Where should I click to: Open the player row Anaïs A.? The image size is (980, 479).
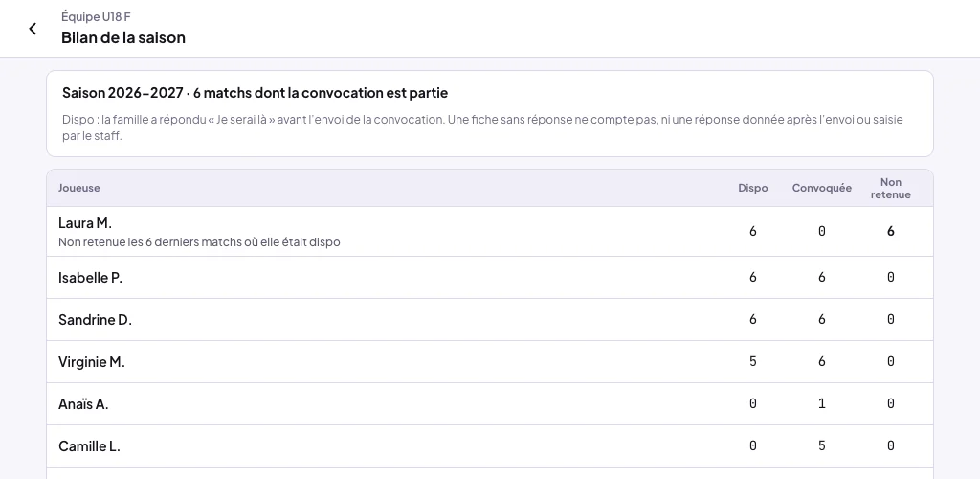point(490,404)
